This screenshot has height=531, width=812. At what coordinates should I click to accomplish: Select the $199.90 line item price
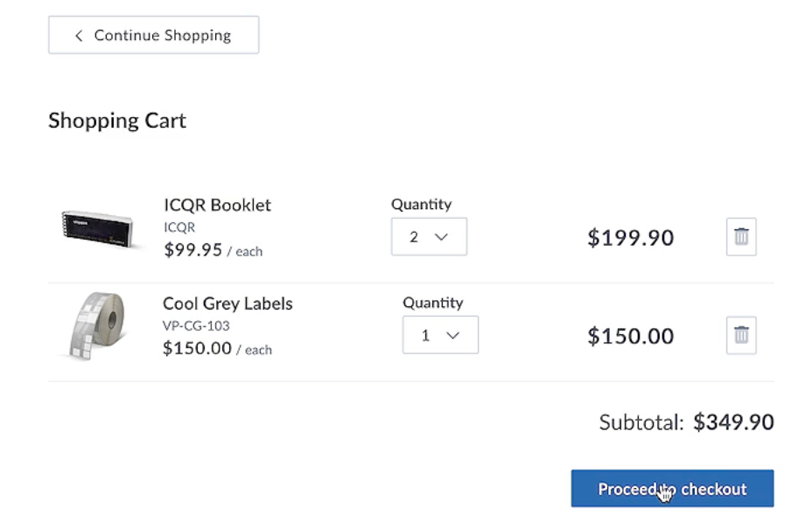(630, 237)
